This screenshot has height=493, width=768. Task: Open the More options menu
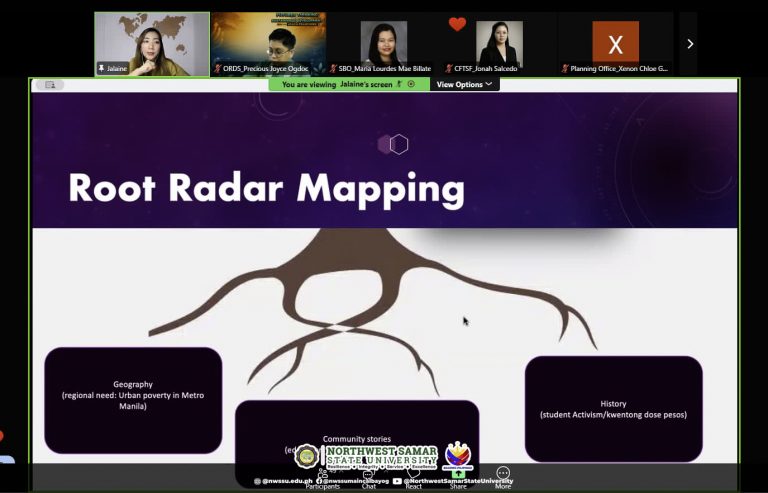503,478
